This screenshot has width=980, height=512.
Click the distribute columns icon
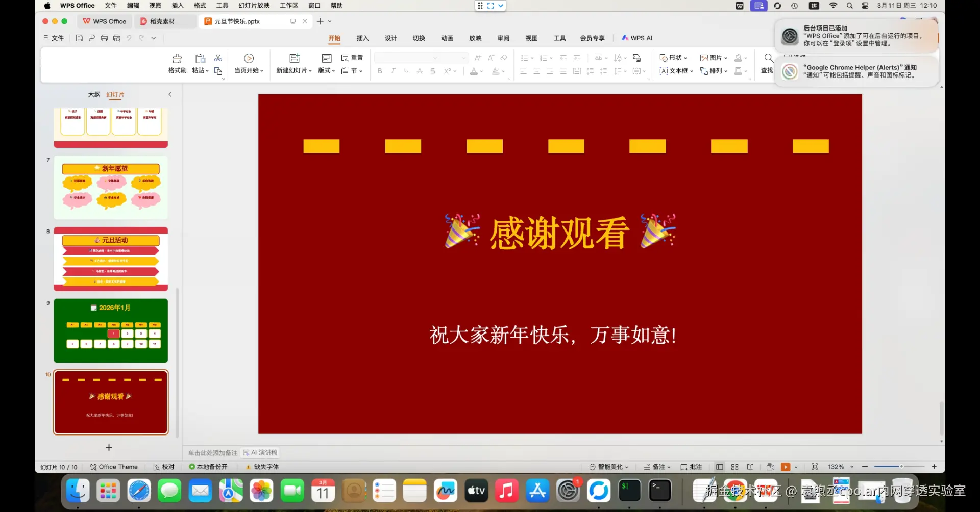coord(577,71)
